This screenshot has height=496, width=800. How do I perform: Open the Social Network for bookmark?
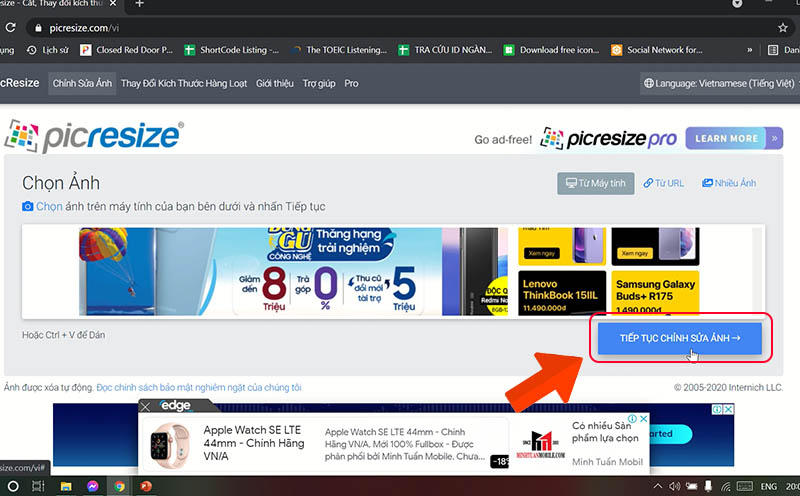coord(657,50)
